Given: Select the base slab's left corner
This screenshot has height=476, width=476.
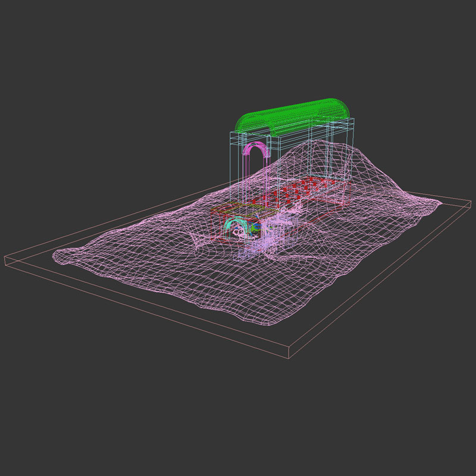Looking at the screenshot, I should tap(6, 259).
